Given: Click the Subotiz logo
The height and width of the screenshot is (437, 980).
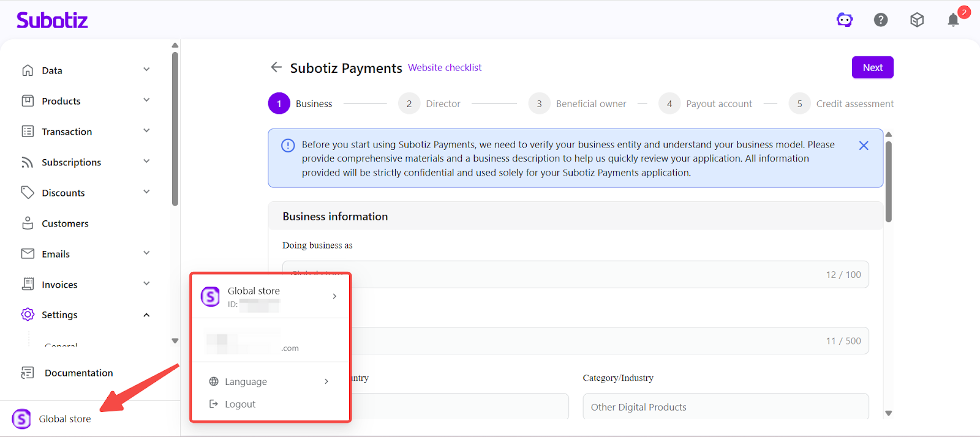Looking at the screenshot, I should tap(52, 20).
